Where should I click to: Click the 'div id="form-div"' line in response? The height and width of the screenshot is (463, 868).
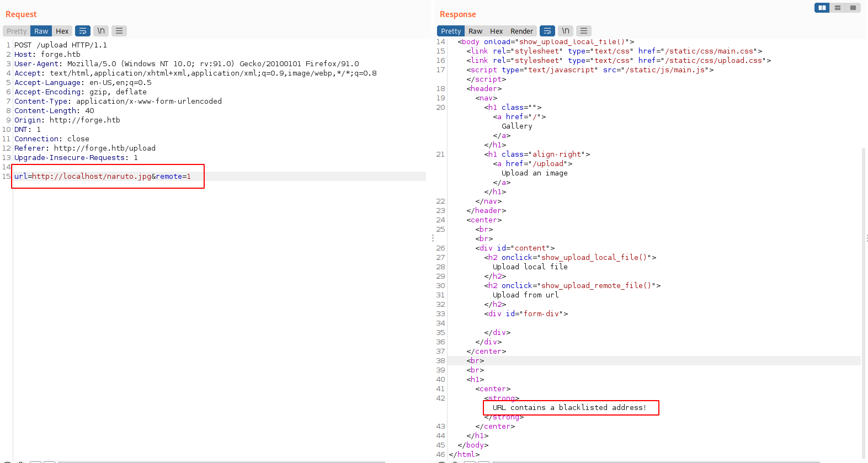point(526,314)
